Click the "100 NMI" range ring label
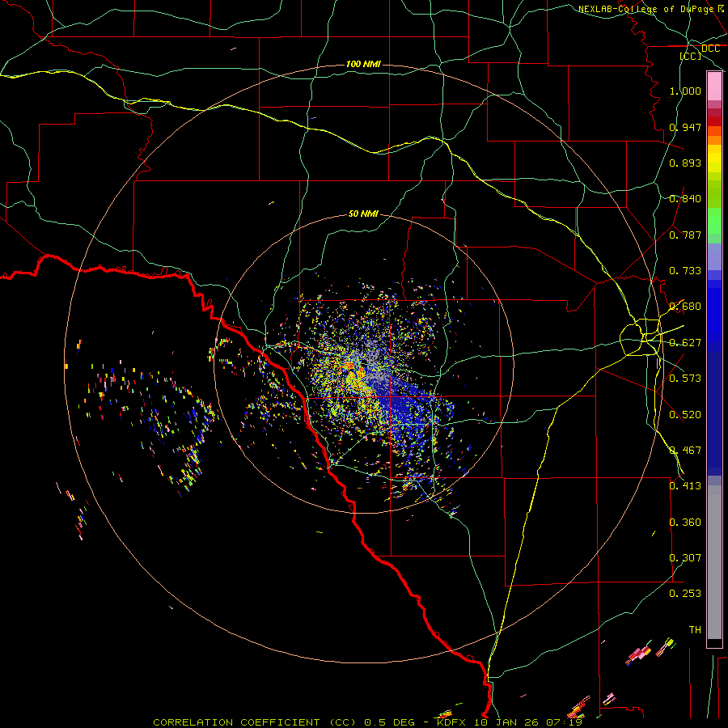Viewport: 728px width, 728px height. pos(363,64)
